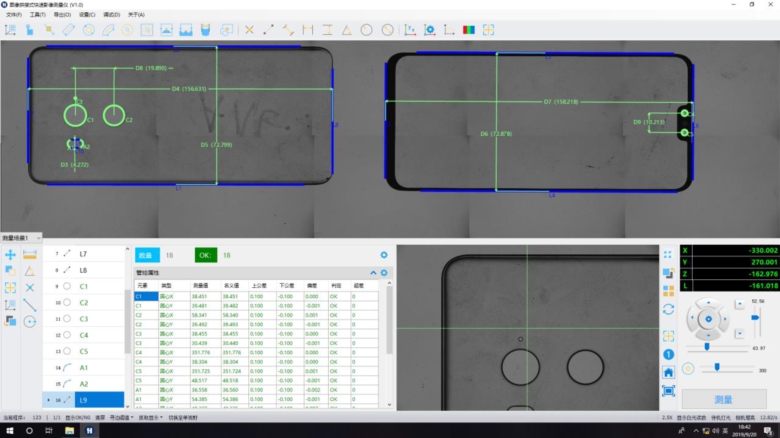Toggle the OK/NG display option in the status bar
Image resolution: width=780 pixels, height=438 pixels.
(78, 418)
